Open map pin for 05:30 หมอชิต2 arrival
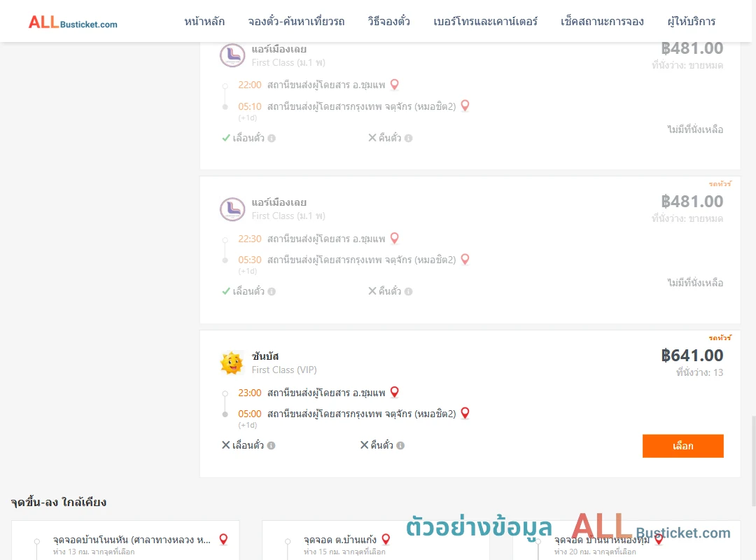 point(465,259)
